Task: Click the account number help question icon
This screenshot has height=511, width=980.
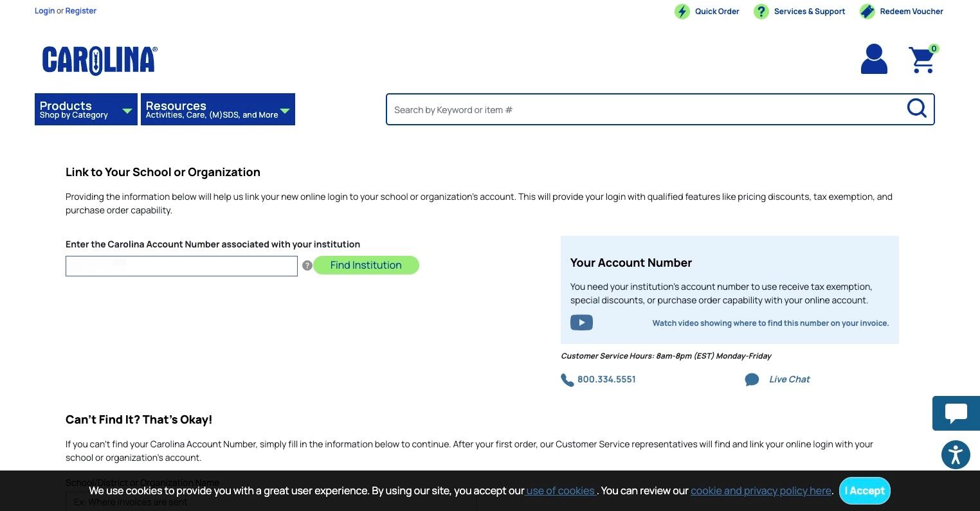Action: 307,265
